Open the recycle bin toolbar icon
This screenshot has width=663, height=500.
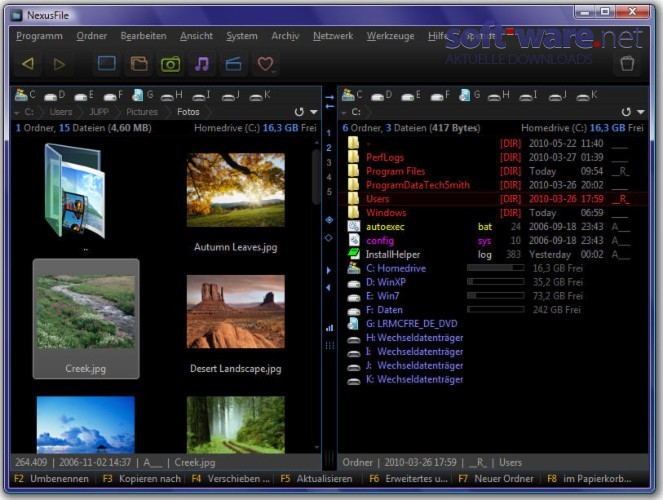(627, 64)
